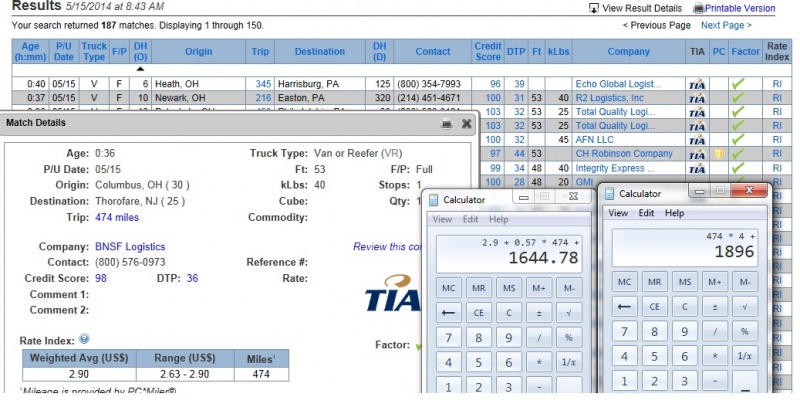Sort results by Credit Score column
The height and width of the screenshot is (407, 800).
tap(488, 52)
